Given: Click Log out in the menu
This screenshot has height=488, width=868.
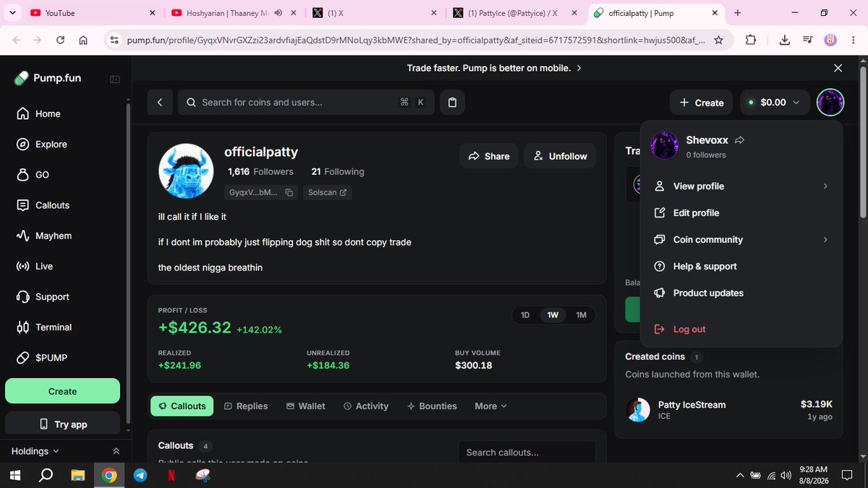Looking at the screenshot, I should [741, 329].
